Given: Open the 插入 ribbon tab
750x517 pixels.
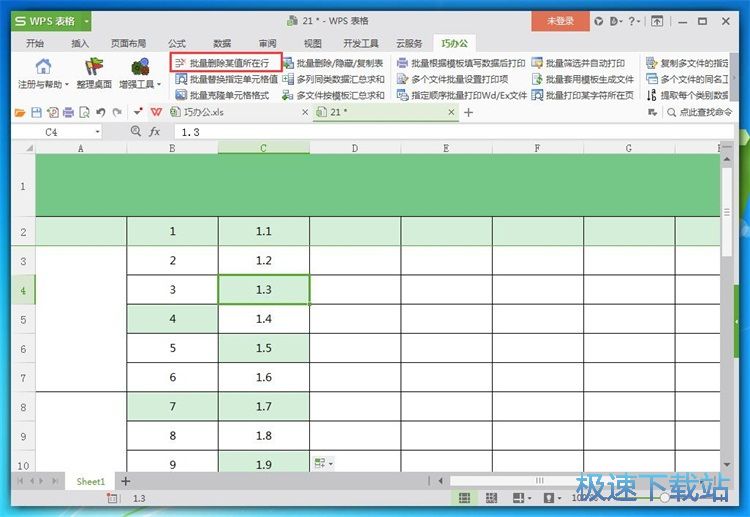Looking at the screenshot, I should [80, 44].
